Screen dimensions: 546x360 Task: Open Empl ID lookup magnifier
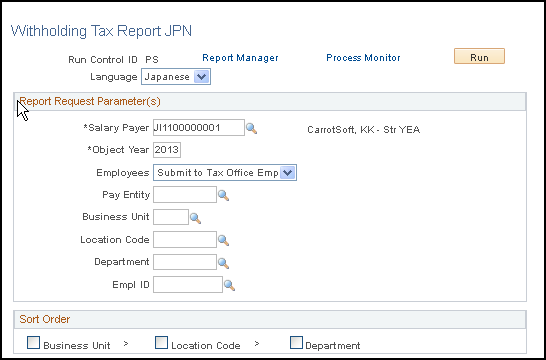[229, 285]
